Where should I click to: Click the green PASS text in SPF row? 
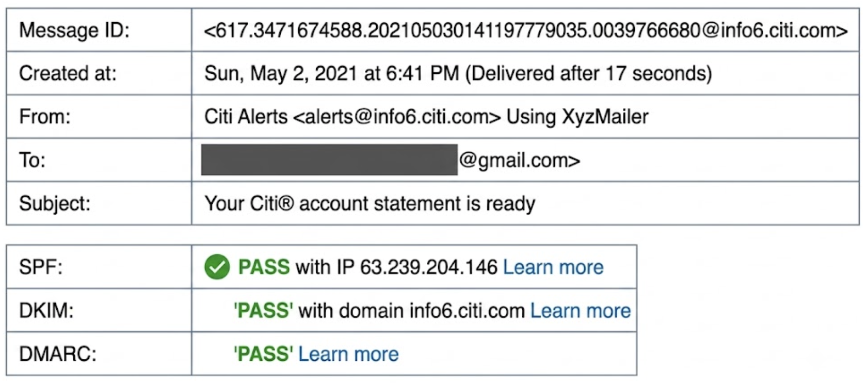pos(264,267)
